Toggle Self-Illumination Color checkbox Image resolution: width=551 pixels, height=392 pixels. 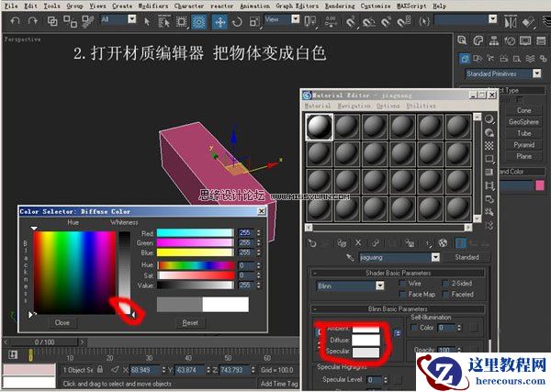(414, 328)
